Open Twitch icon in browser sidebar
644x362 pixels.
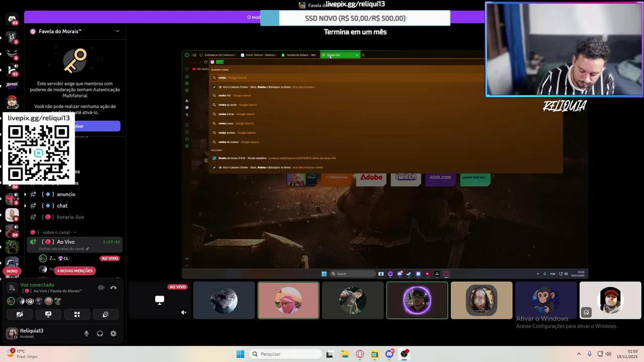(x=187, y=108)
